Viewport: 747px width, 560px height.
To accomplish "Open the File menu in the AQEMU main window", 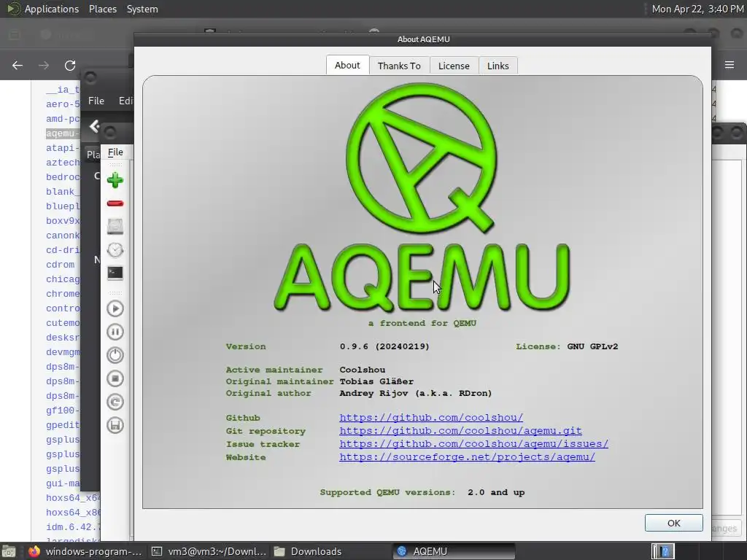I will click(x=115, y=152).
